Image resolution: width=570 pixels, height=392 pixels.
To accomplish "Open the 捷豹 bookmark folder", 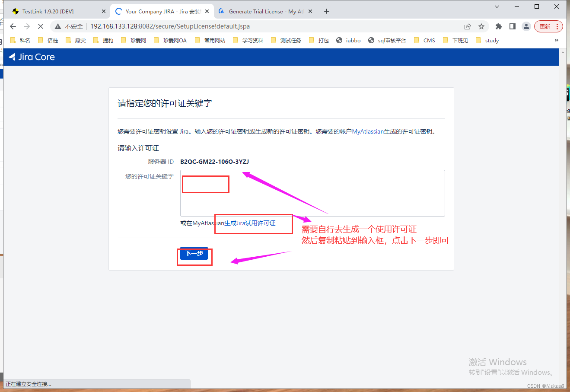I will pos(103,40).
